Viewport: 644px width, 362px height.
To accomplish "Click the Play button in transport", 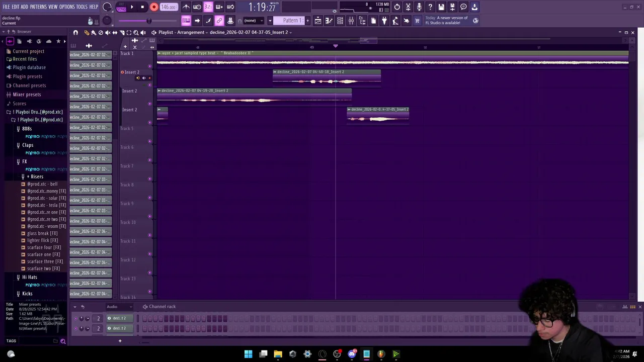I will click(132, 7).
